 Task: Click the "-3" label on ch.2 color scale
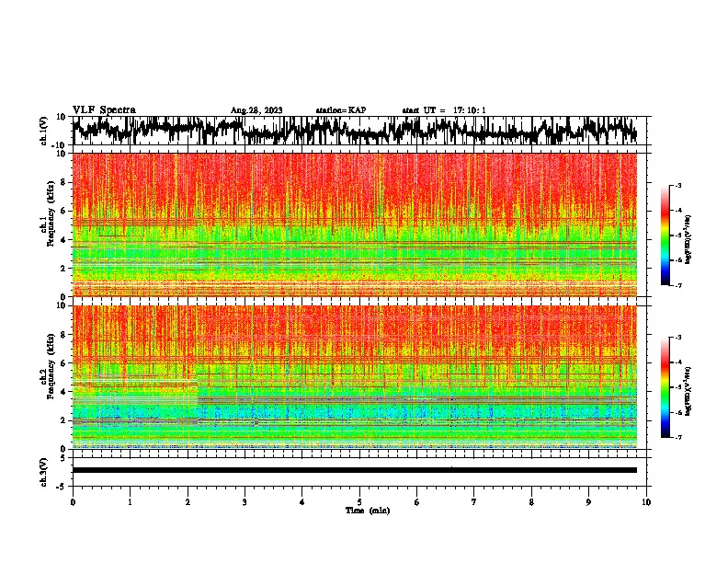[677, 338]
